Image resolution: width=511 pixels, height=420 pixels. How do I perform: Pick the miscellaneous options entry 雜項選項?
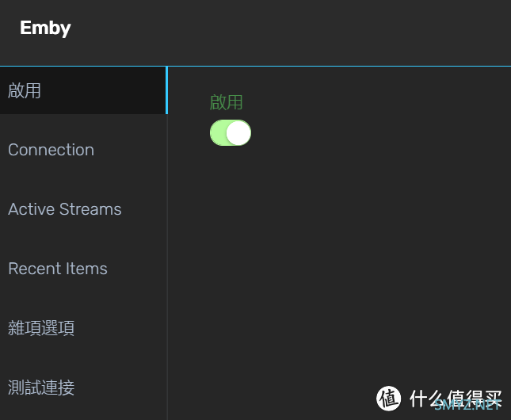pos(41,328)
